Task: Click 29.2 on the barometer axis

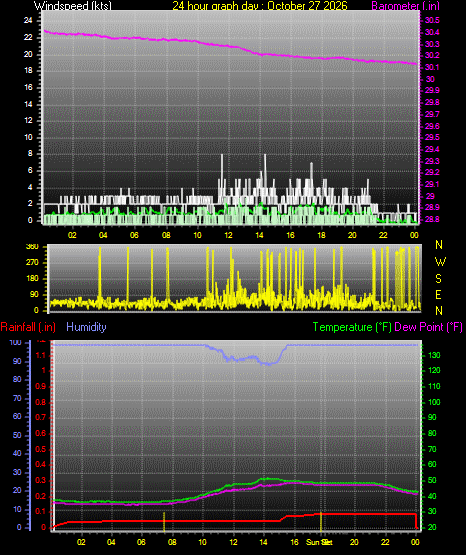Action: (432, 172)
